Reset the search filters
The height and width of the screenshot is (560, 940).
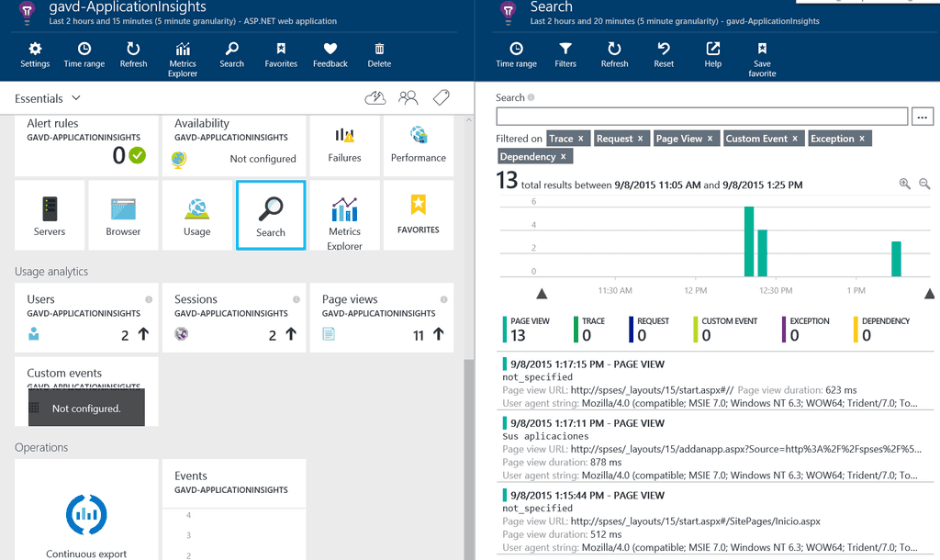664,55
